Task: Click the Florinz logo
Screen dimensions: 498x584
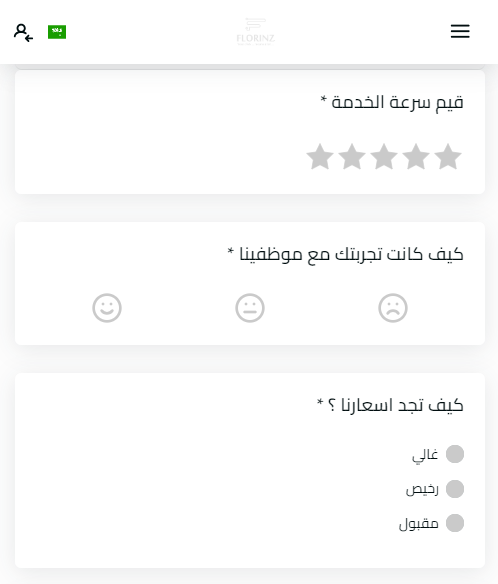Action: [x=256, y=32]
